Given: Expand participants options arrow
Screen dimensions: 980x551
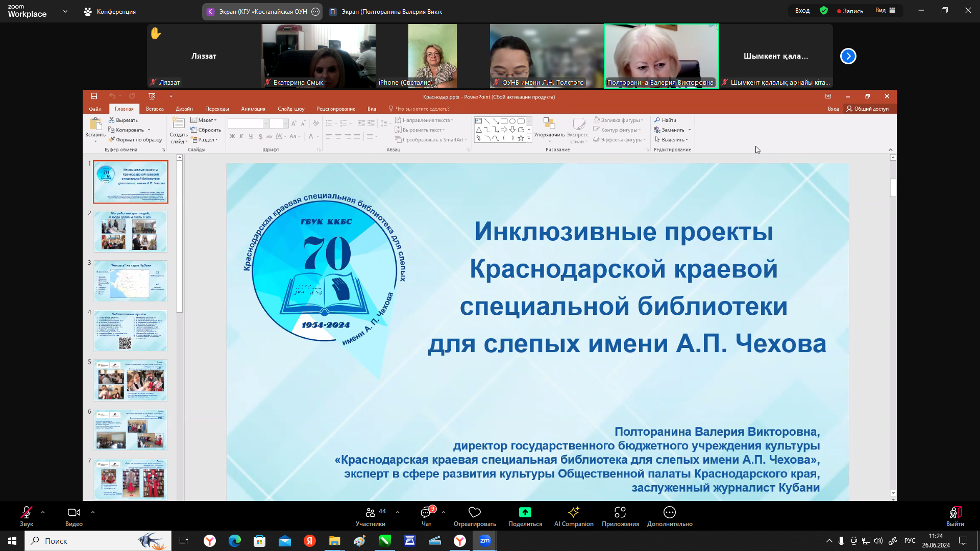Looking at the screenshot, I should pyautogui.click(x=398, y=512).
